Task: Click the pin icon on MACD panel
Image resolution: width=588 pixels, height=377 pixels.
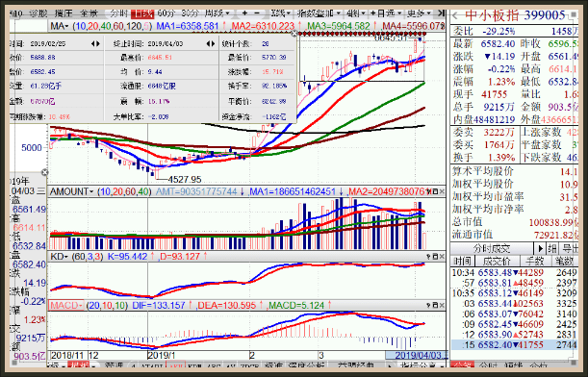Action: click(x=428, y=306)
